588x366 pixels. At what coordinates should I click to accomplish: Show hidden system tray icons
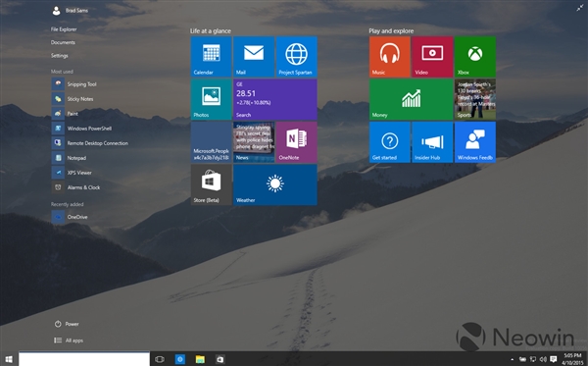click(513, 359)
